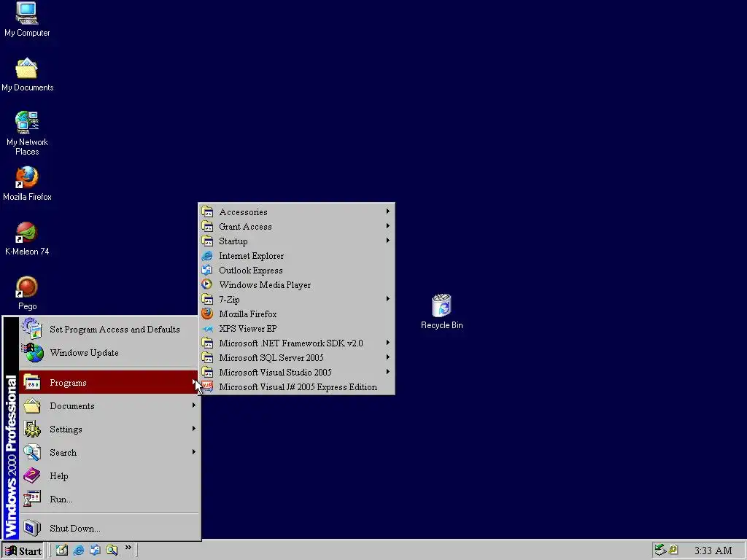
Task: Click the Safely Remove Hardware tray icon
Action: click(x=659, y=550)
